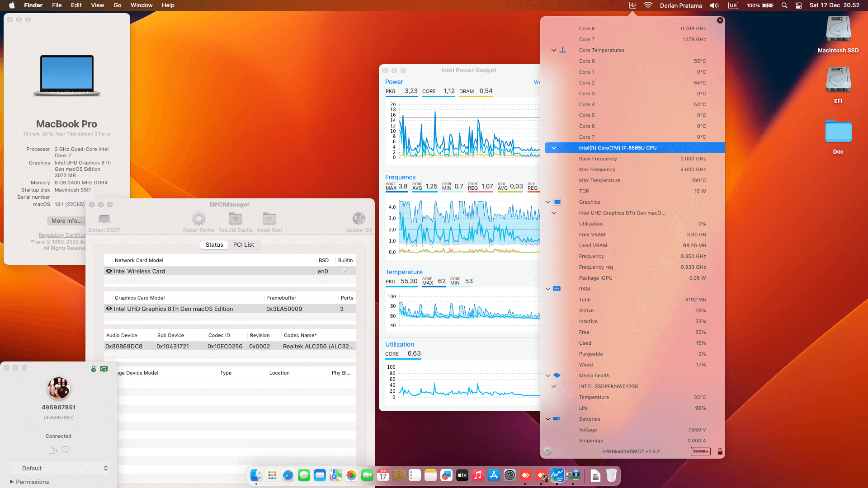Click the Core Temperatures thermometer icon
868x488 pixels.
point(563,50)
